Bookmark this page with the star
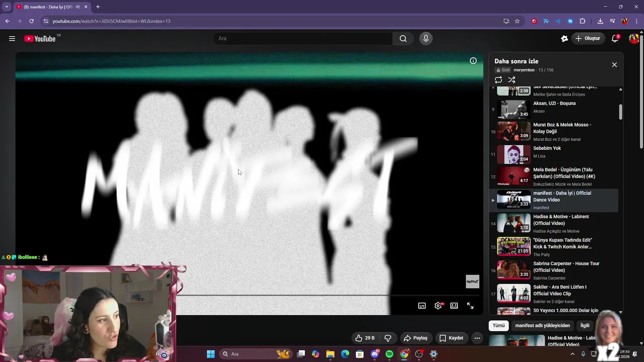 [x=517, y=21]
